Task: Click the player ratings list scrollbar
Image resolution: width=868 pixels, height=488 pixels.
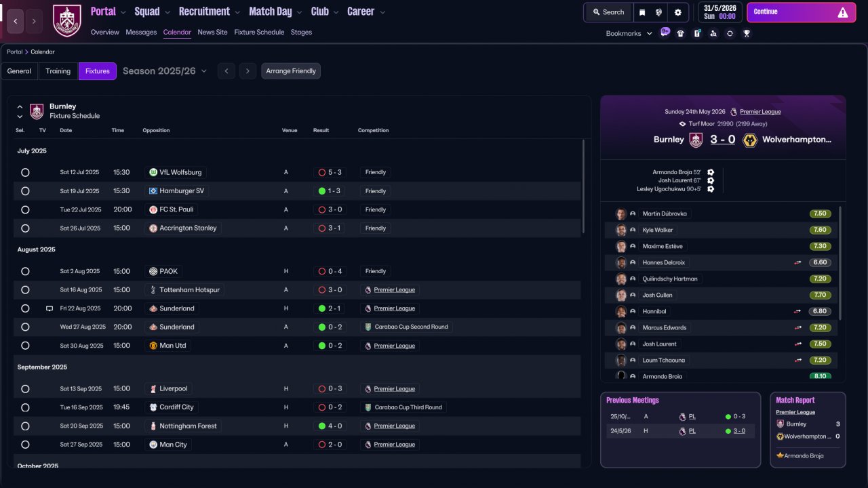Action: 840,263
